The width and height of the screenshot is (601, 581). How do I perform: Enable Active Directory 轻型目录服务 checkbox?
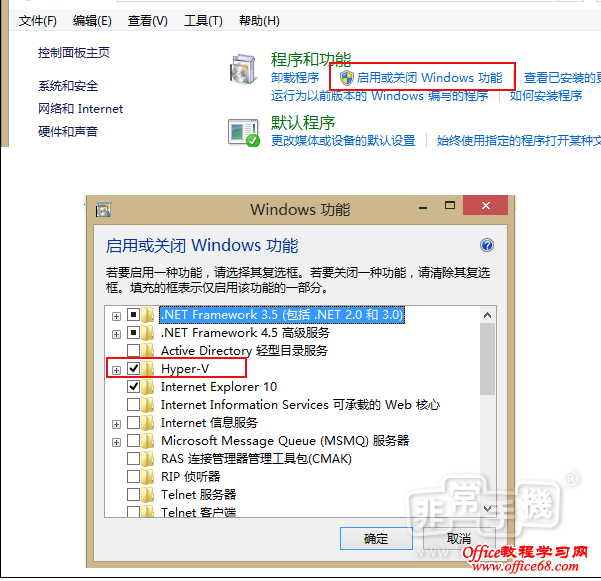[133, 350]
